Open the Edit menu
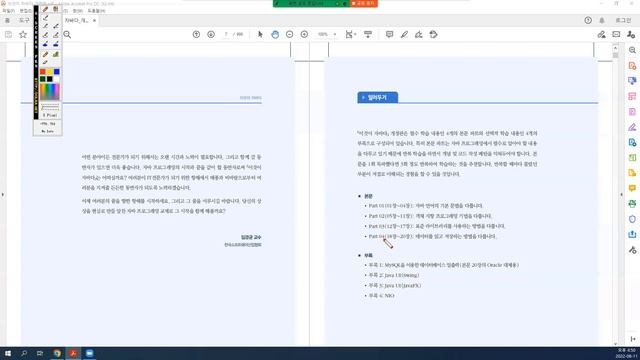Viewport: 640px width, 360px height. click(25, 11)
